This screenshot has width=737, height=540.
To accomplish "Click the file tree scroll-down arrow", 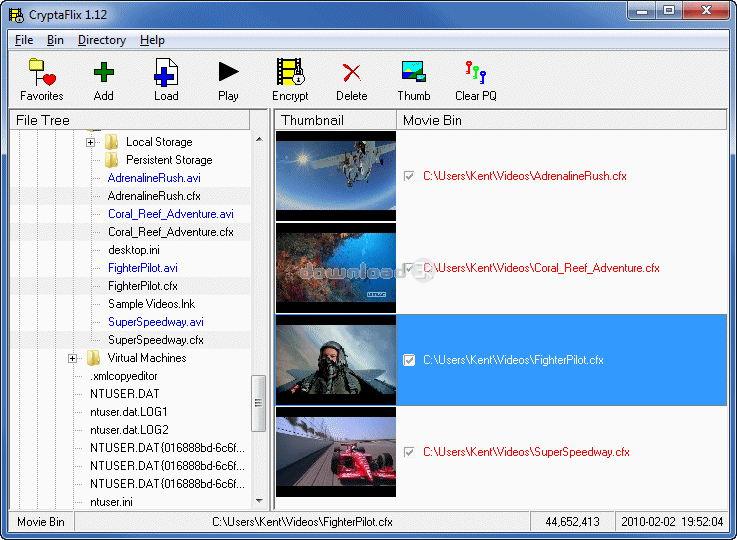I will pos(259,501).
